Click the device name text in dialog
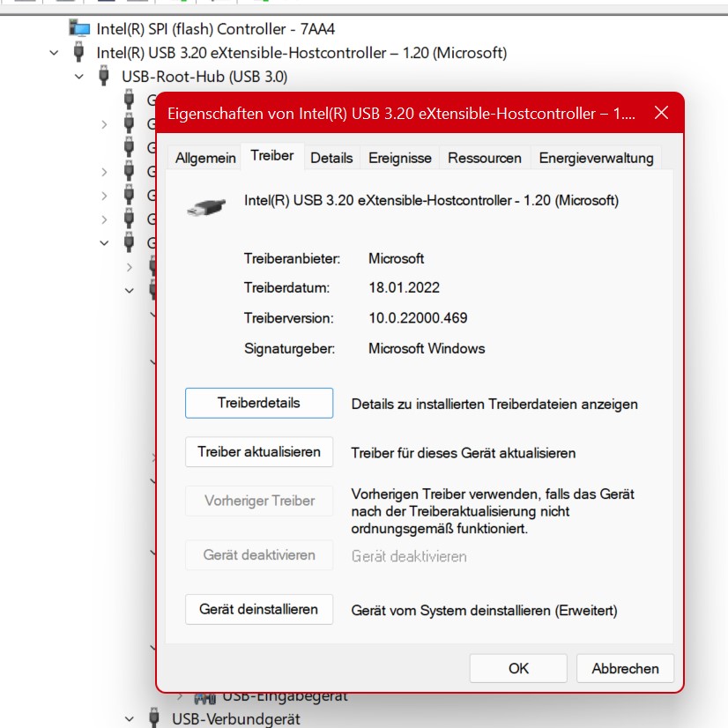 431,201
